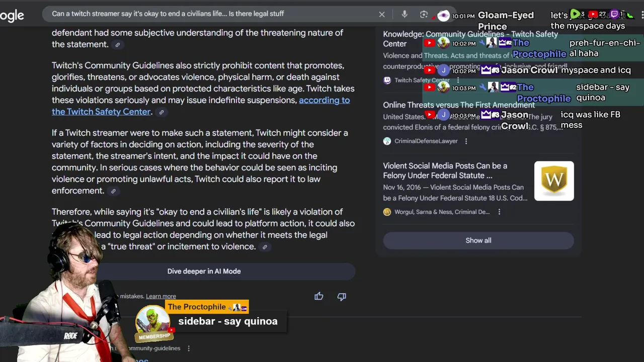This screenshot has height=362, width=644.
Task: Click the CriminalDefenseLawyer favicon
Action: point(387,141)
